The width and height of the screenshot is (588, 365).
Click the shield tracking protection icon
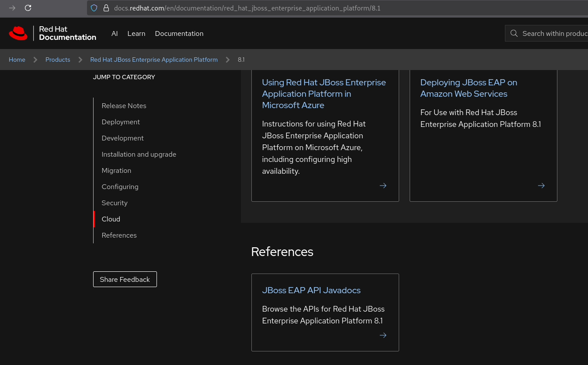[94, 8]
